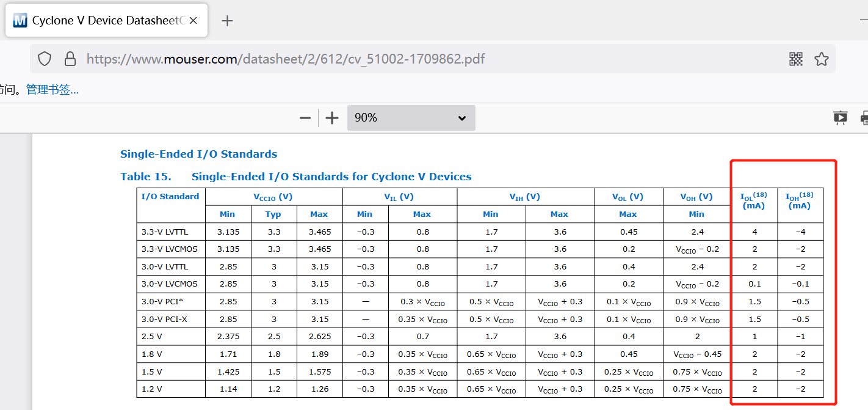This screenshot has width=868, height=410.
Task: Click the Typ subheader under VCCIO
Action: click(x=273, y=214)
